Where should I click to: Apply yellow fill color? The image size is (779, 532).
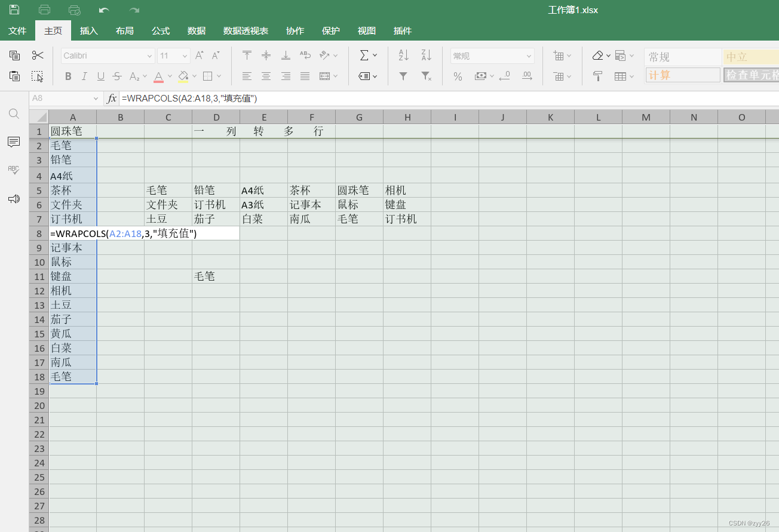183,76
